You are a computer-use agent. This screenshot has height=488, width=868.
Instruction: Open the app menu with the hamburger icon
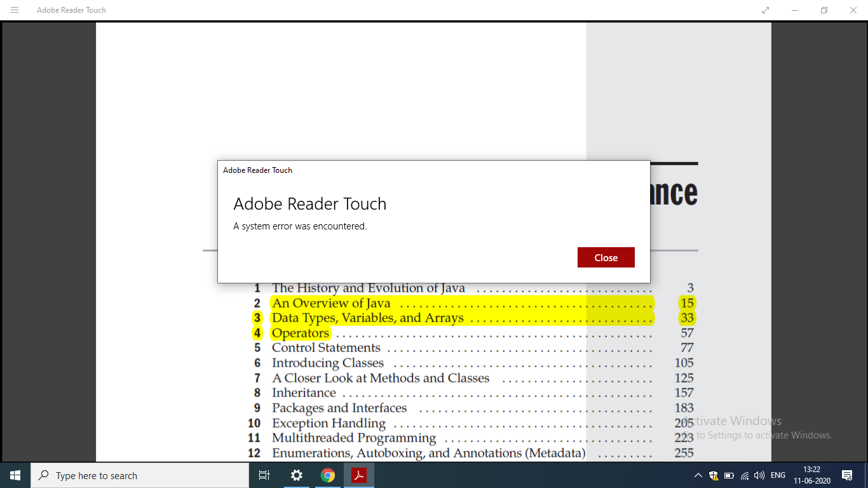click(14, 10)
